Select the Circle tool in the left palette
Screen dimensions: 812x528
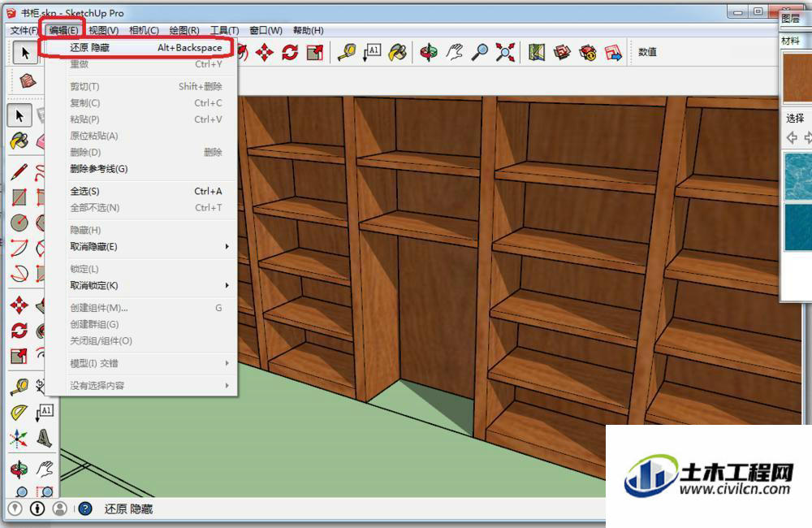[x=19, y=223]
